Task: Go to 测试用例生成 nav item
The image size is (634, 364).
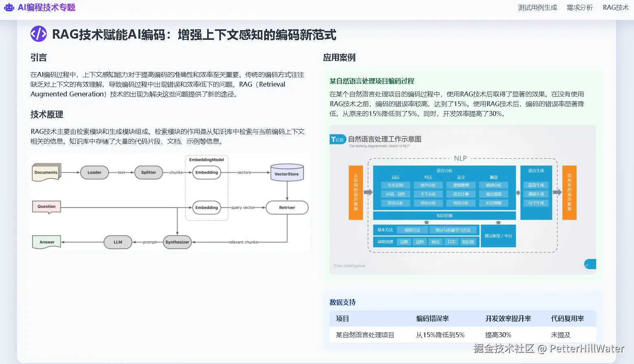Action: click(538, 7)
